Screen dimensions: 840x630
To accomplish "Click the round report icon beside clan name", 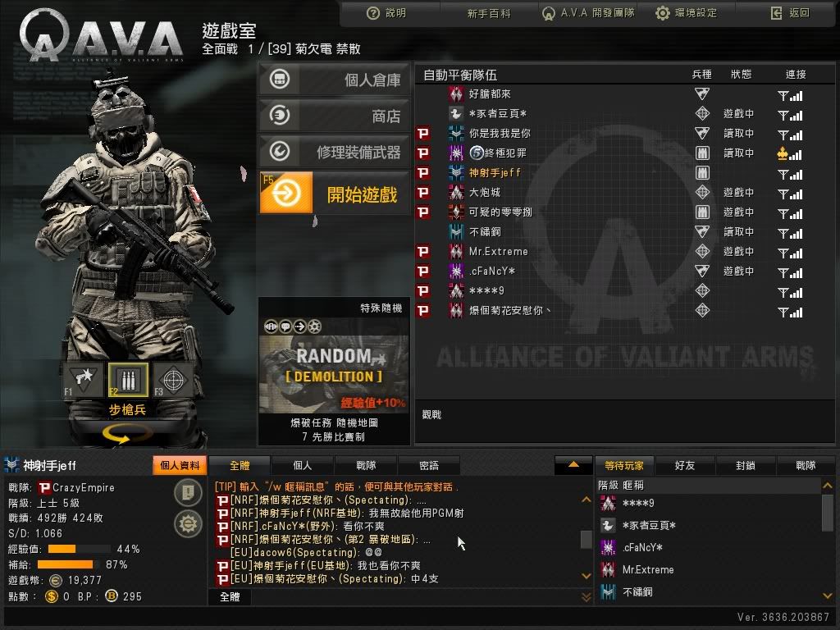I will click(x=188, y=492).
